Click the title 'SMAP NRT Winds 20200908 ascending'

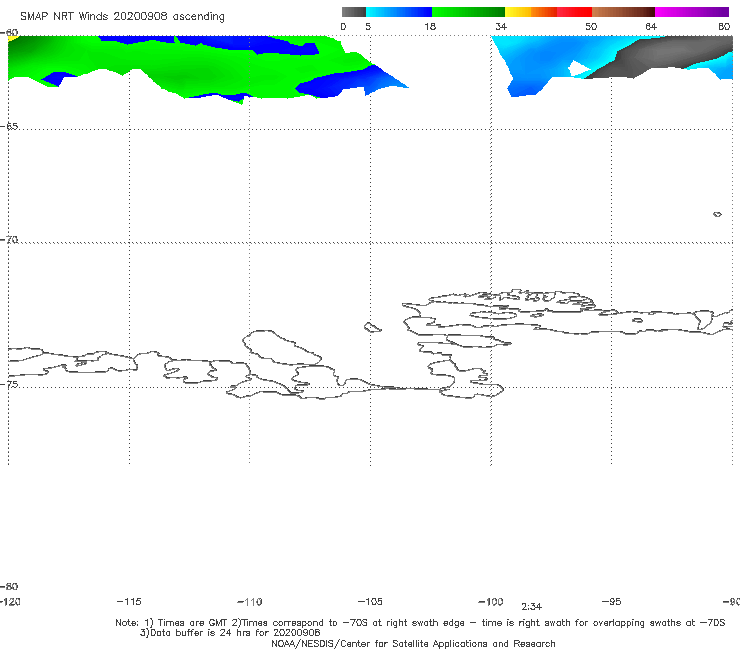(122, 17)
